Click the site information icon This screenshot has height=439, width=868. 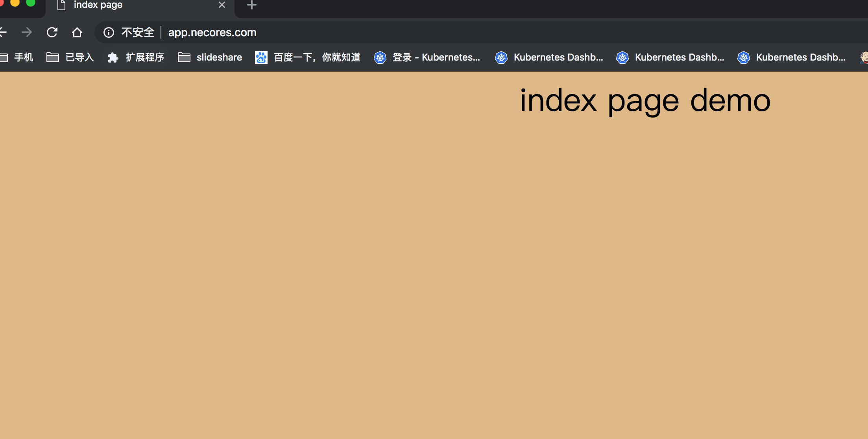[x=109, y=32]
